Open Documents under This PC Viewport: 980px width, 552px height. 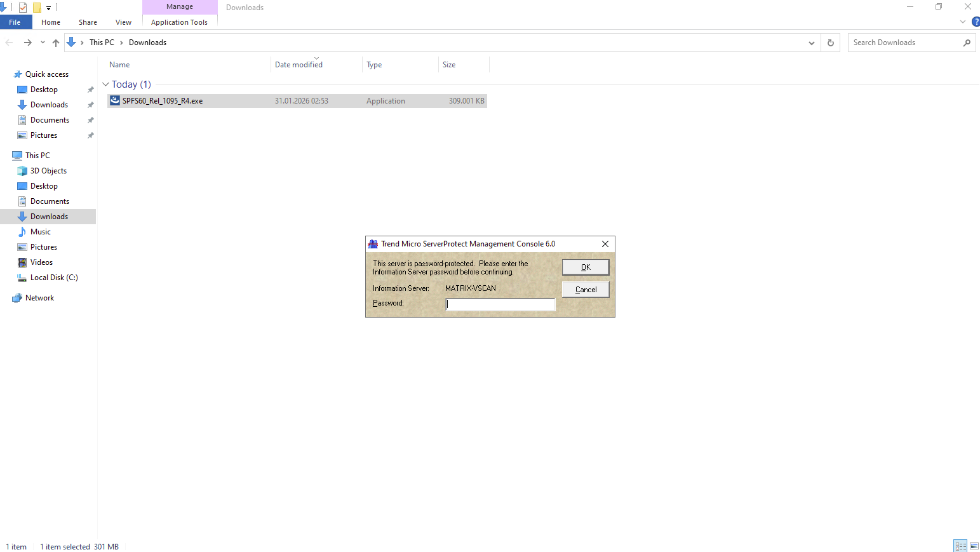50,201
